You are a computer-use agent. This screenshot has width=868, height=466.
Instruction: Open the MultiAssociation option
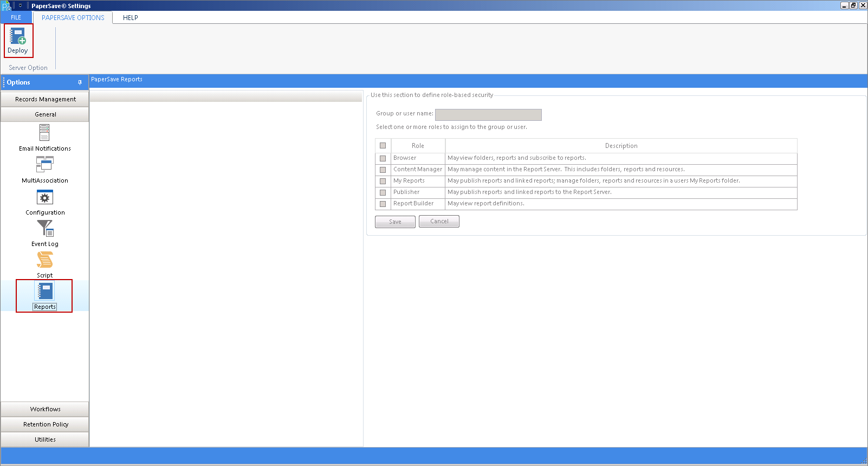point(45,170)
